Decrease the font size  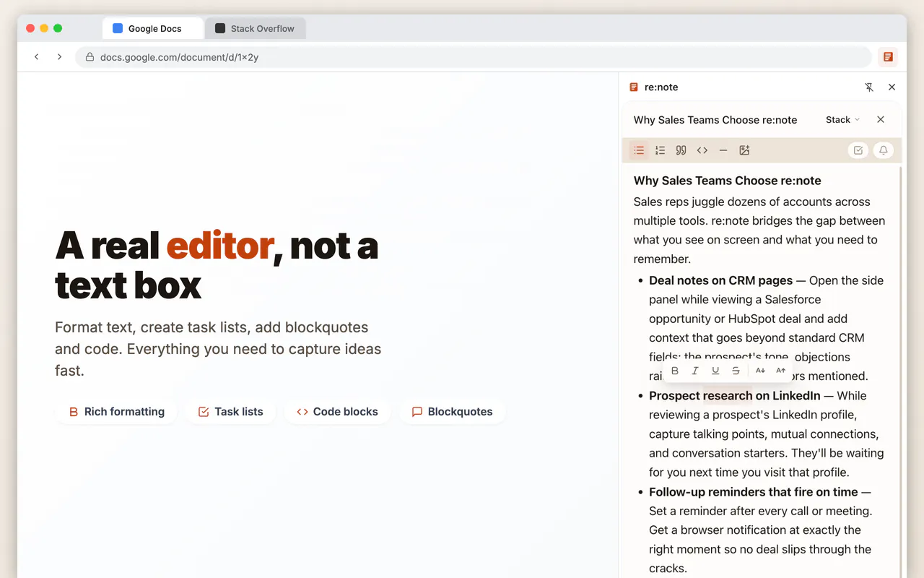pyautogui.click(x=760, y=371)
